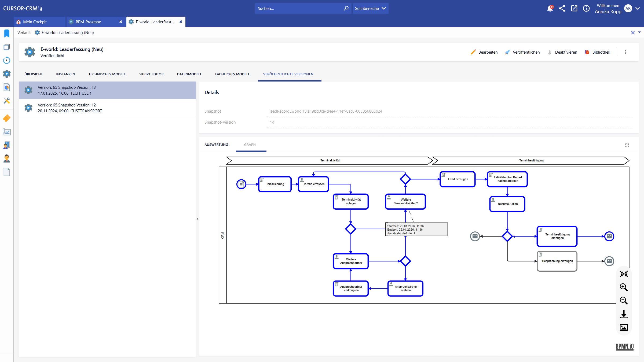
Task: Click the fit-to-viewport collapse arrows icon
Action: (624, 274)
